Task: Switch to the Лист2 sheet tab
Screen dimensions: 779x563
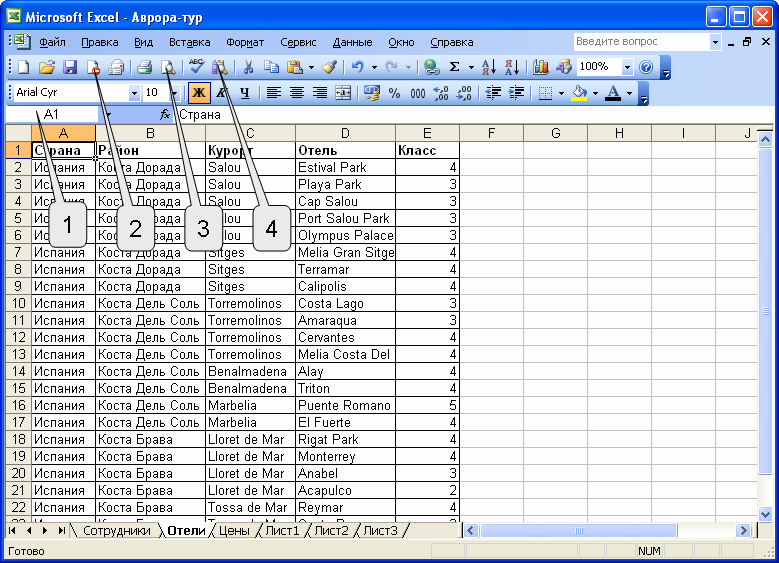Action: tap(331, 531)
